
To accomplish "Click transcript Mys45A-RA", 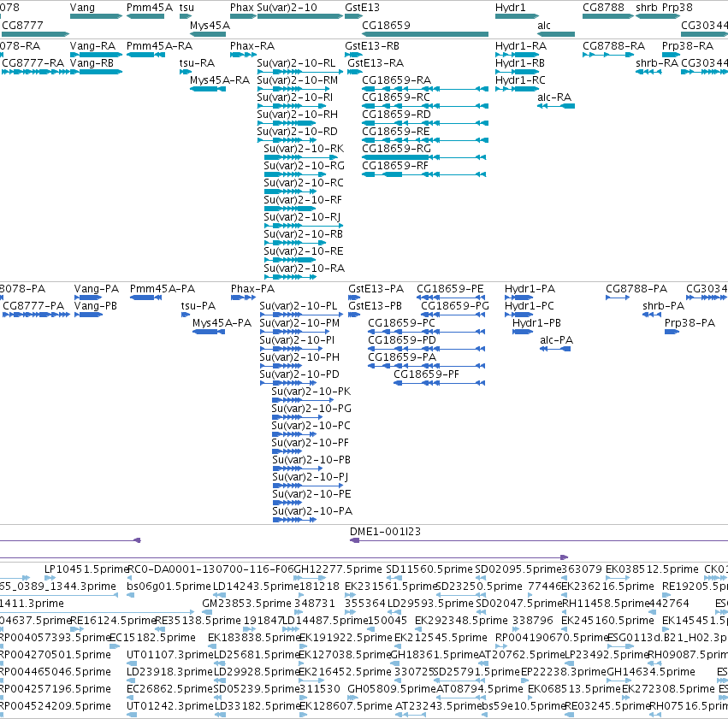I will 208,89.
